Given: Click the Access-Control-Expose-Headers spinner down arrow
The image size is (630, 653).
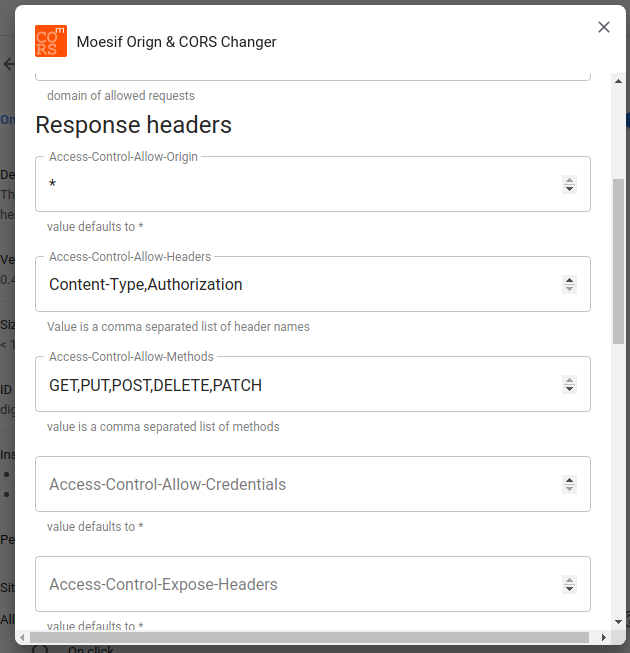Looking at the screenshot, I should tap(569, 589).
